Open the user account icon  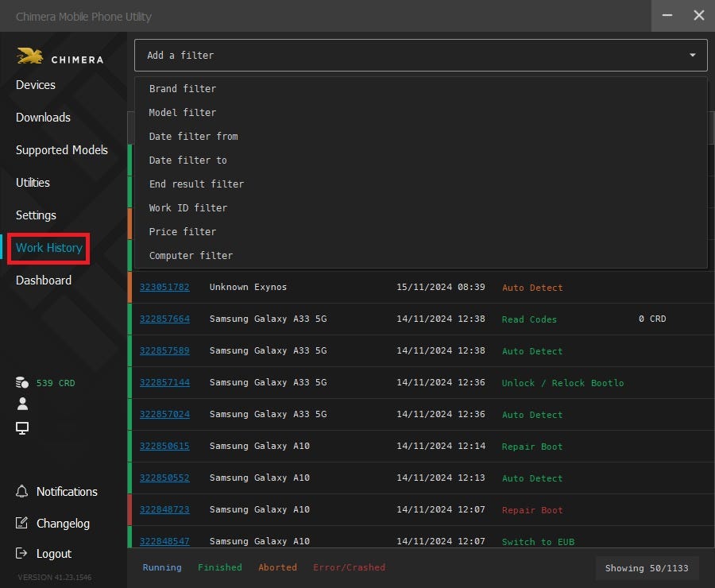click(x=22, y=404)
